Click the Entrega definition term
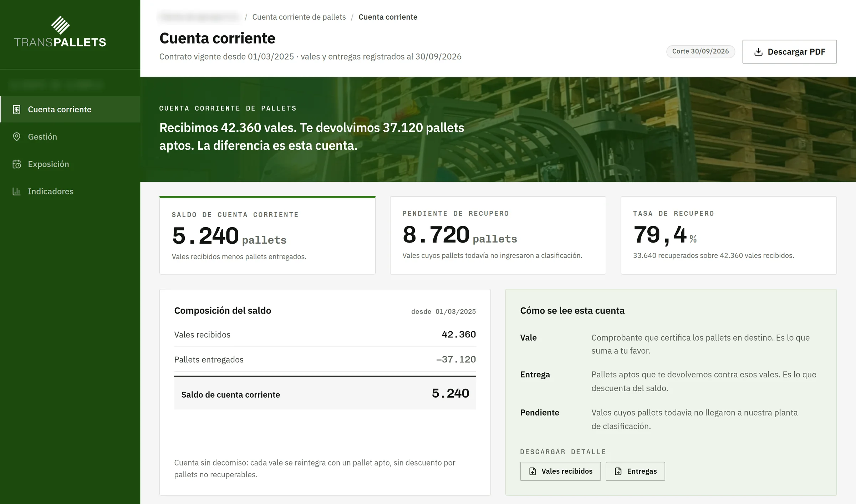The height and width of the screenshot is (504, 856). [x=535, y=375]
